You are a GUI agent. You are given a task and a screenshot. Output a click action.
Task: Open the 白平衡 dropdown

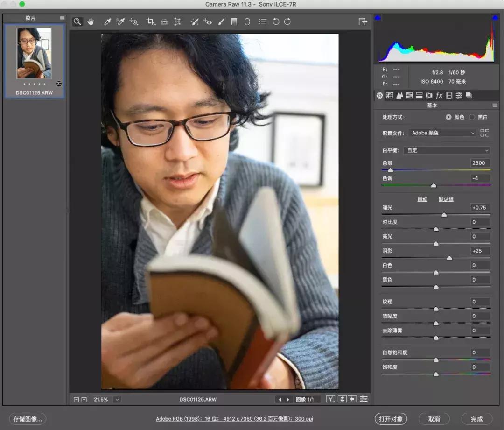447,150
